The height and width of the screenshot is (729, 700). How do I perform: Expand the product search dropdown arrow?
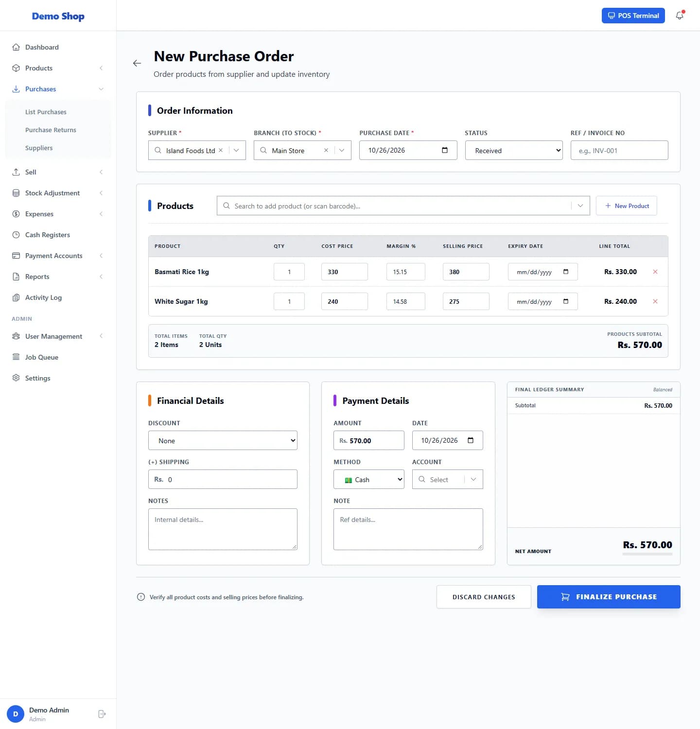[580, 206]
